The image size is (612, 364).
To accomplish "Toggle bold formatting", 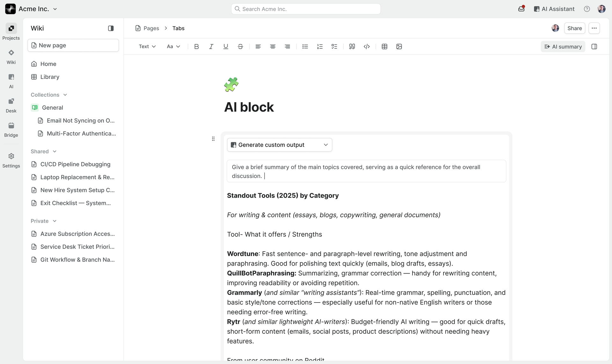I will (x=196, y=46).
